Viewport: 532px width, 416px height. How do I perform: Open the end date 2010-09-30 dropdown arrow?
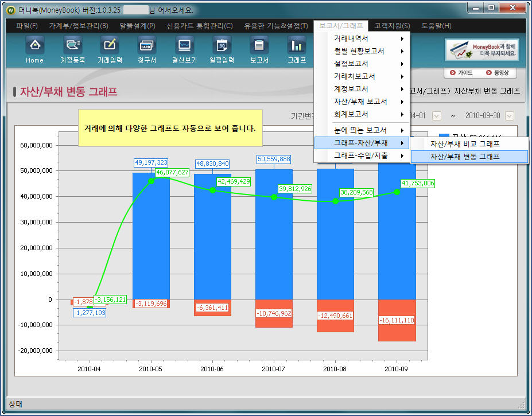tap(509, 116)
